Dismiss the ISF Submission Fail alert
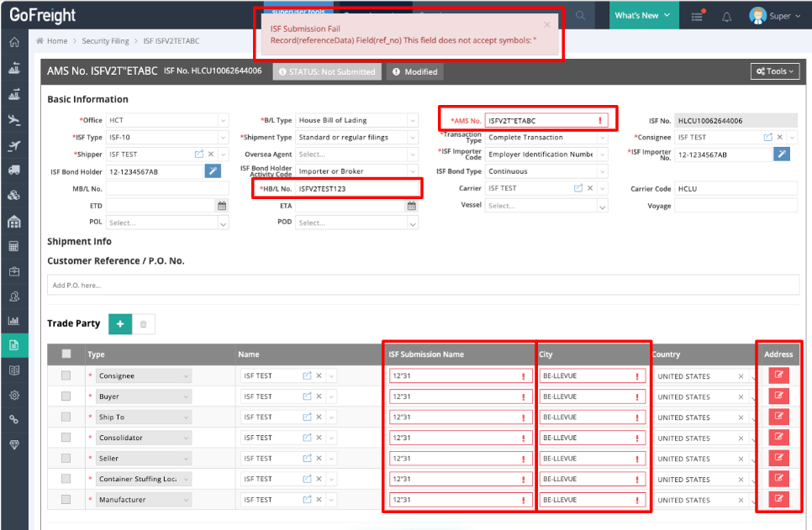812x530 pixels. (547, 24)
